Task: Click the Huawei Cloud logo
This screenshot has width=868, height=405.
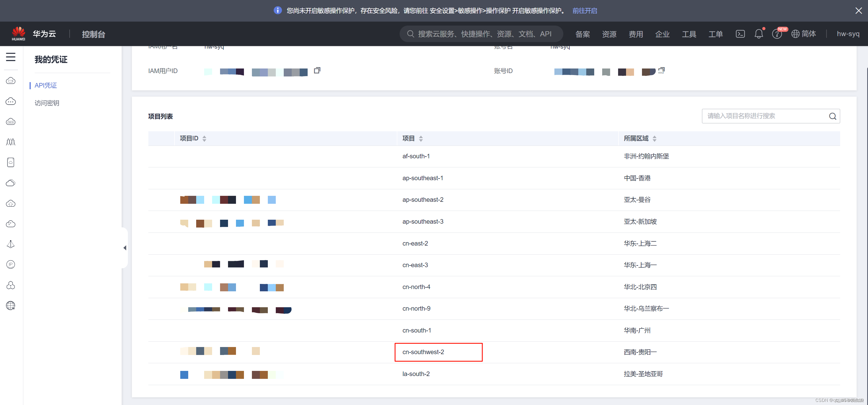Action: pyautogui.click(x=18, y=34)
